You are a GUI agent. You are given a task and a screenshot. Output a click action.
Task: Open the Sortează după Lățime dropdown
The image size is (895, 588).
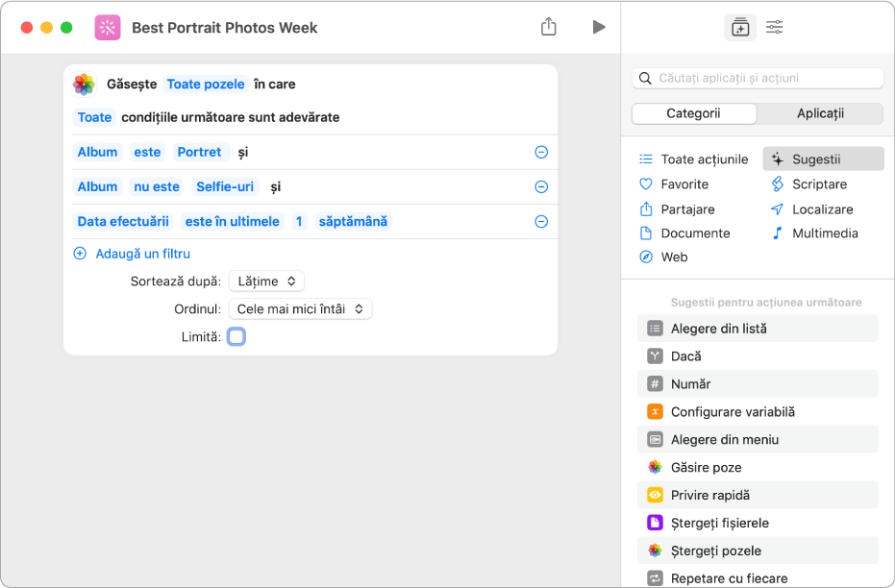click(x=266, y=282)
